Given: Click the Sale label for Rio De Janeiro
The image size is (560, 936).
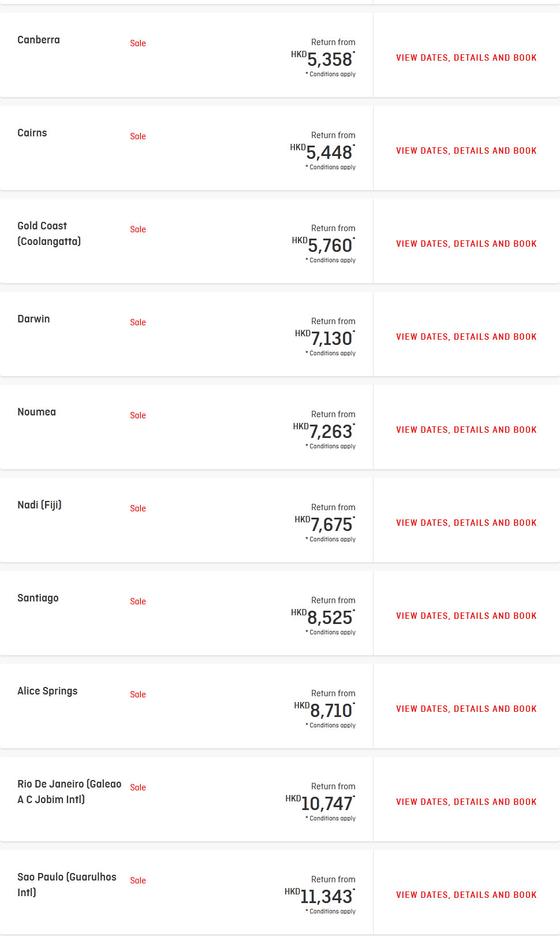Looking at the screenshot, I should tap(138, 788).
